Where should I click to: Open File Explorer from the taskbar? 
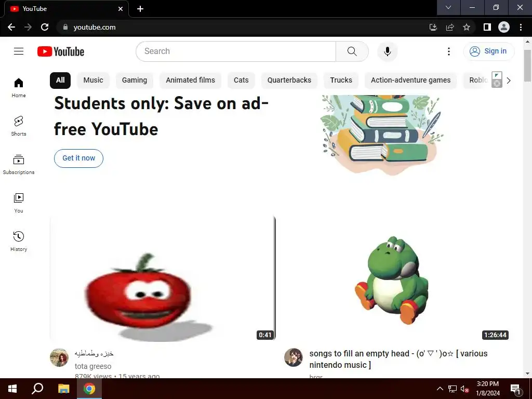(63, 389)
